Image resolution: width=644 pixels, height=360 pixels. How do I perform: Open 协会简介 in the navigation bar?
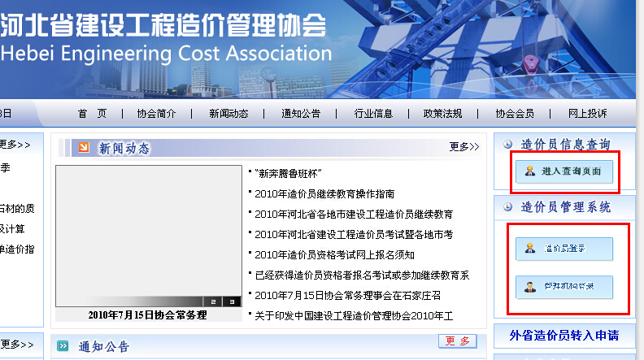(156, 114)
